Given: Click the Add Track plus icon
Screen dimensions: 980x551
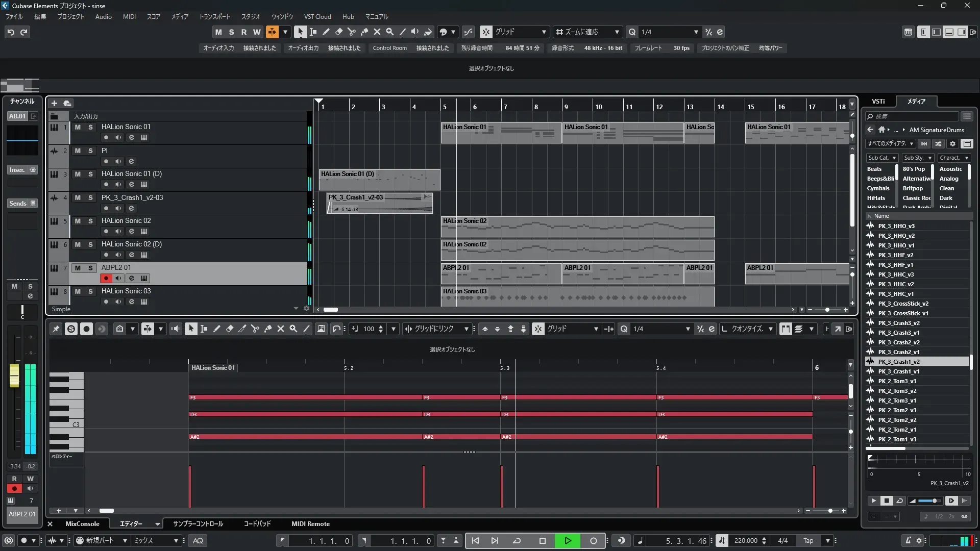Looking at the screenshot, I should (55, 103).
